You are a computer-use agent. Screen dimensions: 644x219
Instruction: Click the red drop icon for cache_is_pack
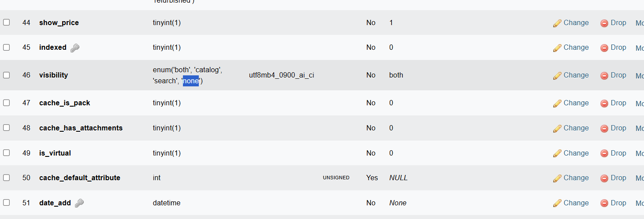(604, 104)
